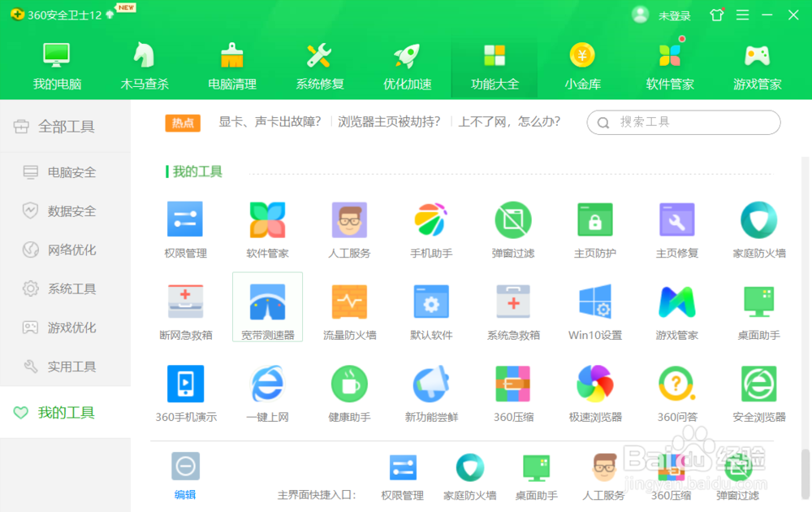Launch 主页修复 tool
812x512 pixels.
tap(677, 229)
